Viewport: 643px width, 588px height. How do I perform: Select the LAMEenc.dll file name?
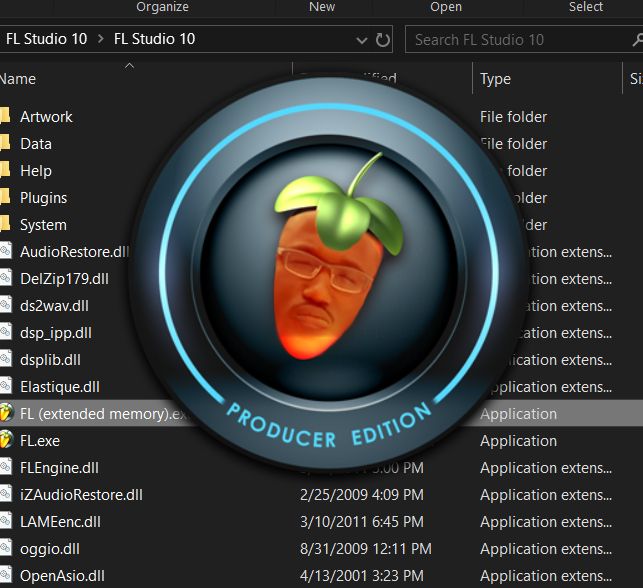pyautogui.click(x=60, y=522)
